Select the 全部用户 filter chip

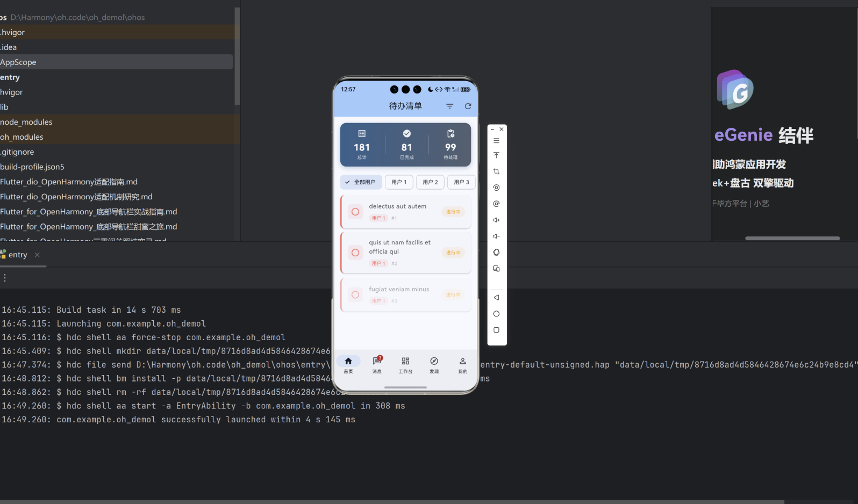click(x=361, y=182)
